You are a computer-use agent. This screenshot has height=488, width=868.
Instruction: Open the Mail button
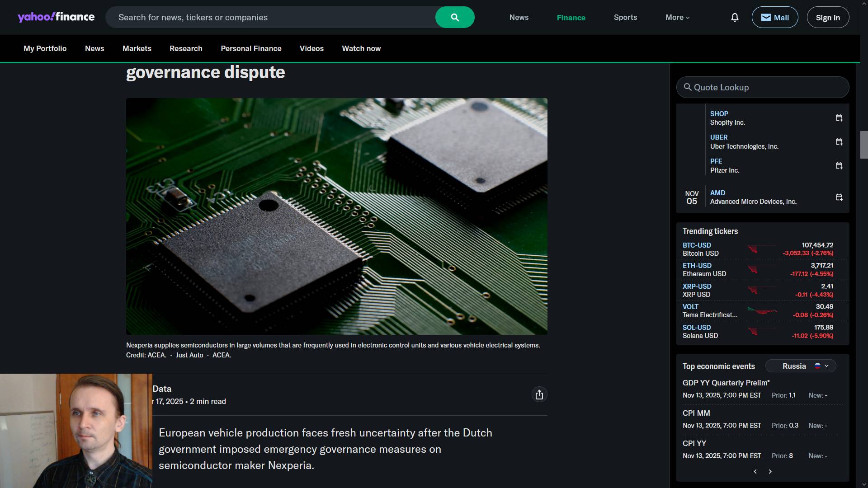(x=775, y=17)
